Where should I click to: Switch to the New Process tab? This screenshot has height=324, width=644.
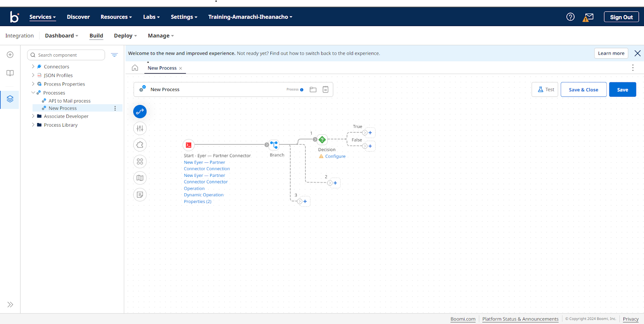click(162, 68)
